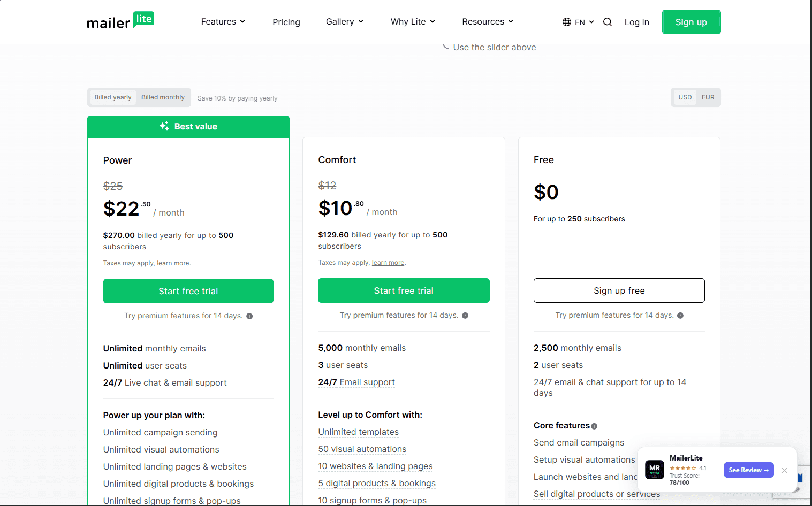Screen dimensions: 812x506
Task: Switch billing to Billed yearly
Action: point(113,97)
